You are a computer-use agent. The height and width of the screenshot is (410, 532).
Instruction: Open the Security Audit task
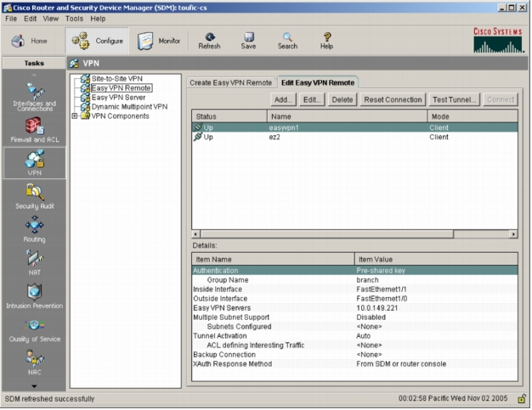click(x=34, y=197)
